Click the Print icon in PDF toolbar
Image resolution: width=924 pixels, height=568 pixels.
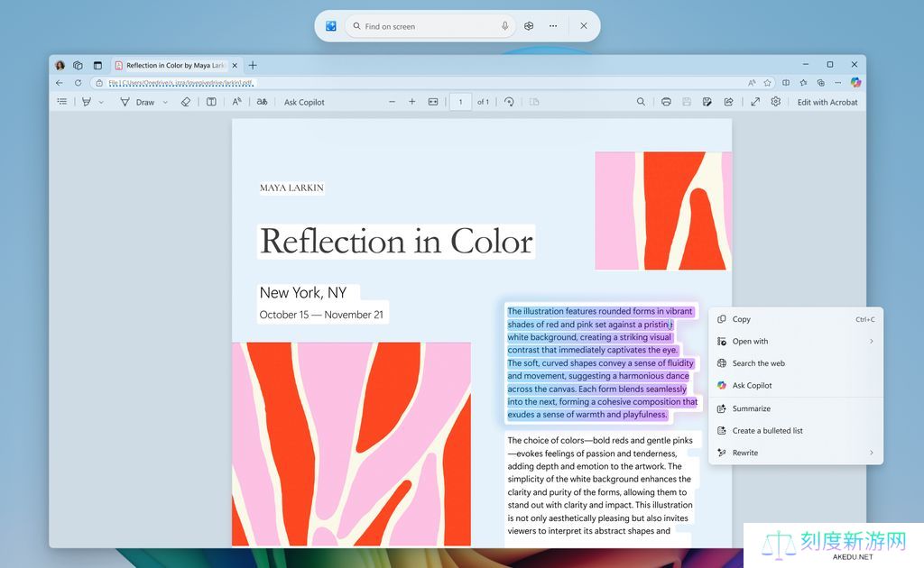pyautogui.click(x=666, y=102)
